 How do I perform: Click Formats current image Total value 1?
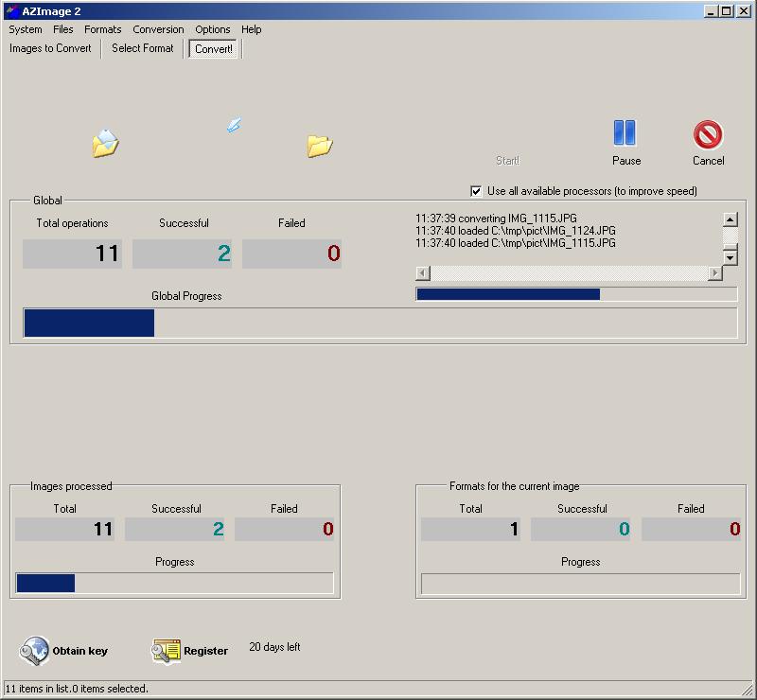tap(470, 529)
